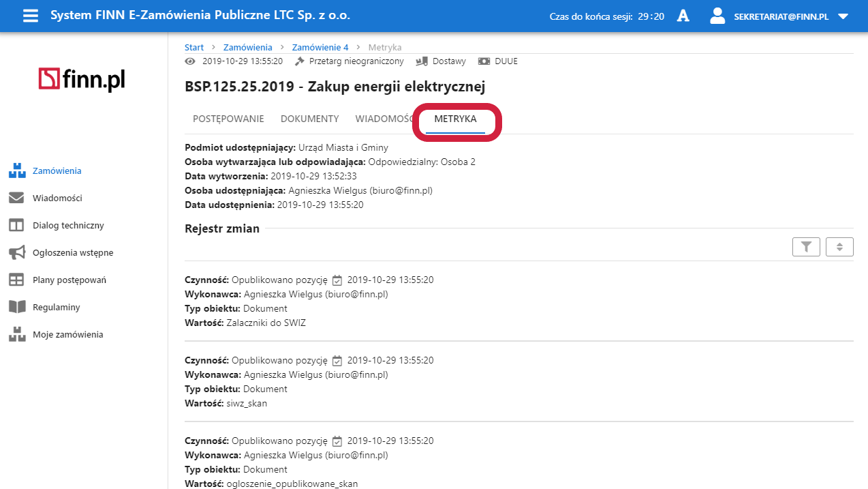Click the gavel icon beside Przetarg nieograniczony
This screenshot has height=489, width=868.
coord(299,61)
